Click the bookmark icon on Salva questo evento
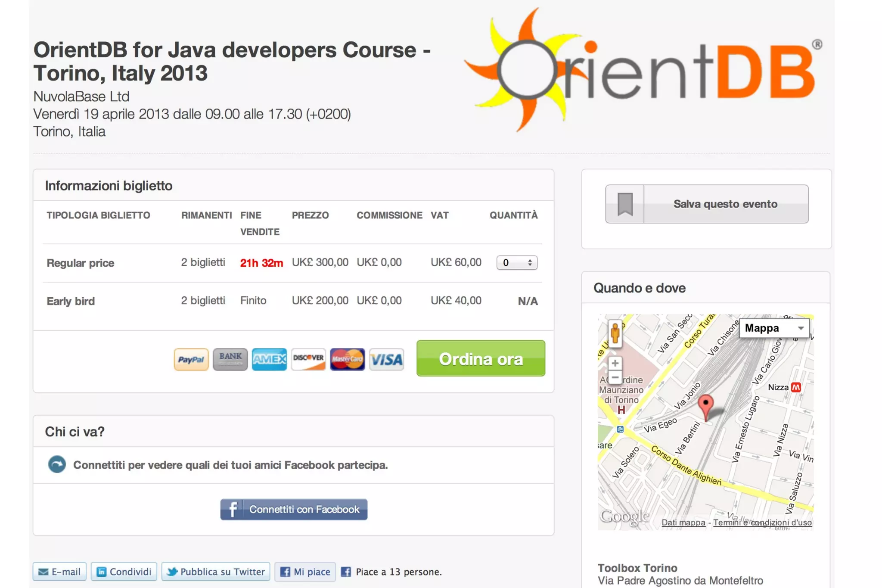This screenshot has height=588, width=882. coord(625,204)
